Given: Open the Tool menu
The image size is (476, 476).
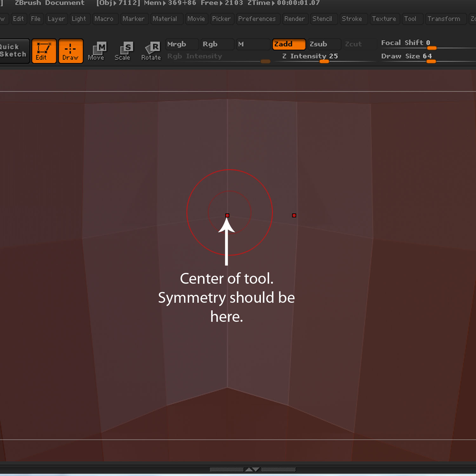Looking at the screenshot, I should [x=412, y=19].
